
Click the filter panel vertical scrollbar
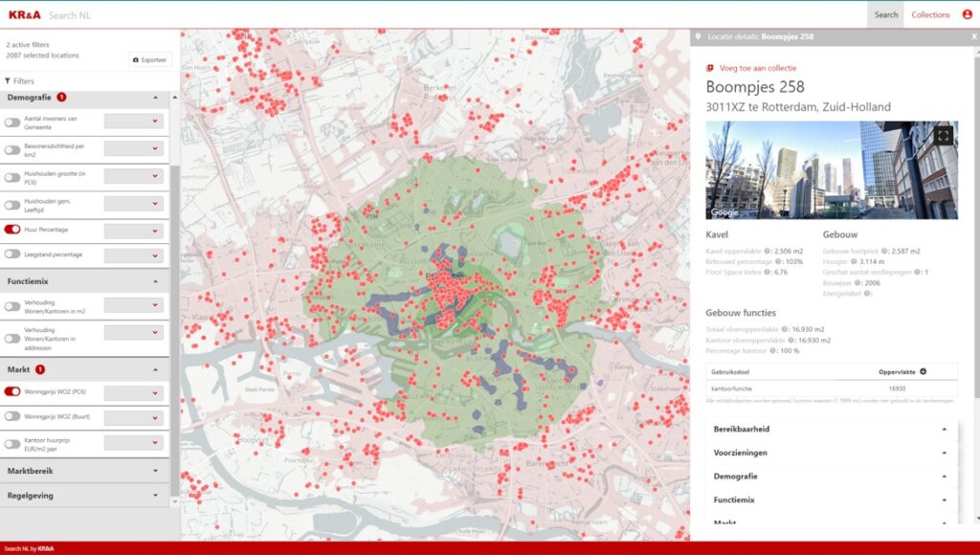coord(175,287)
